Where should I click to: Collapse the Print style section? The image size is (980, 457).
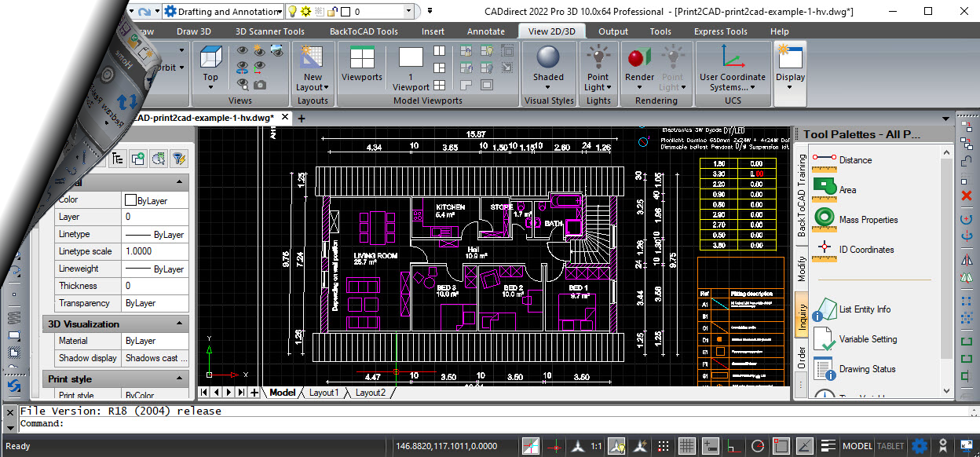(181, 378)
